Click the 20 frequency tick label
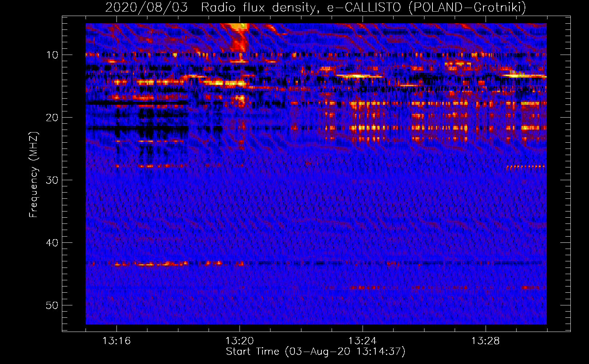The image size is (589, 364). (52, 118)
